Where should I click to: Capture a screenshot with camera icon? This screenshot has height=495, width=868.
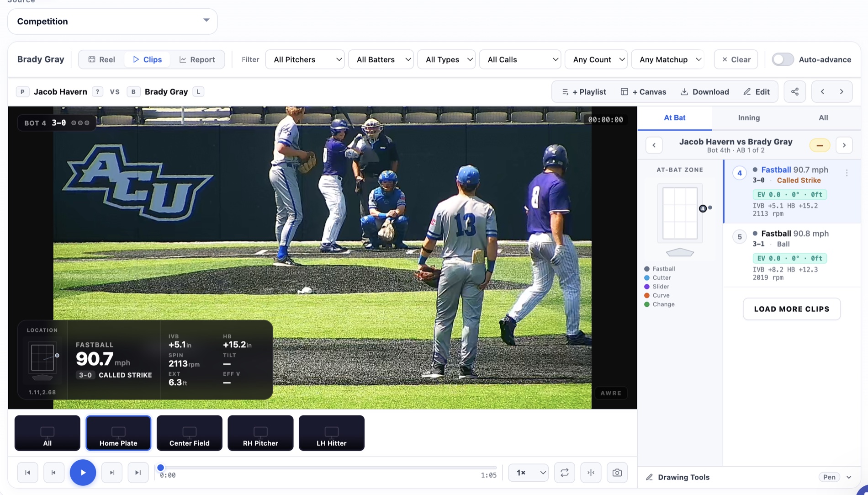(617, 473)
